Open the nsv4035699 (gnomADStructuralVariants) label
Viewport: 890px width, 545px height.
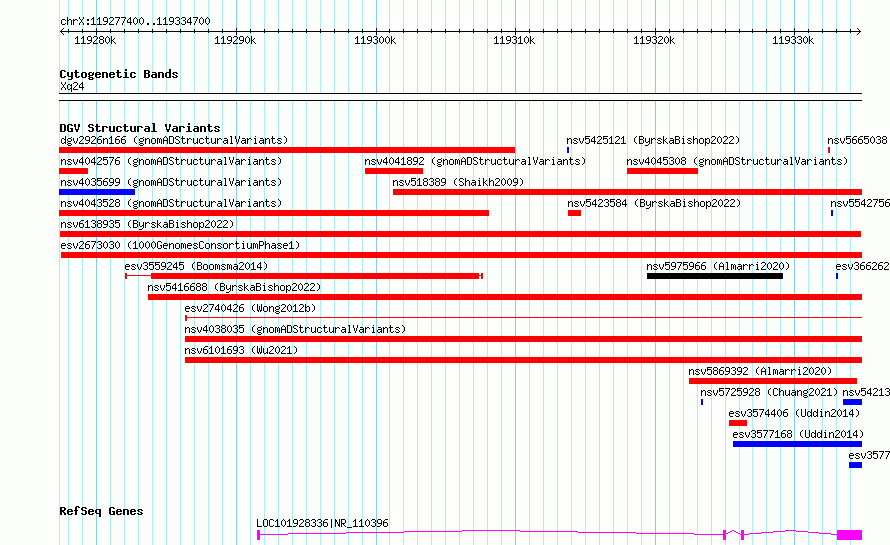point(171,182)
